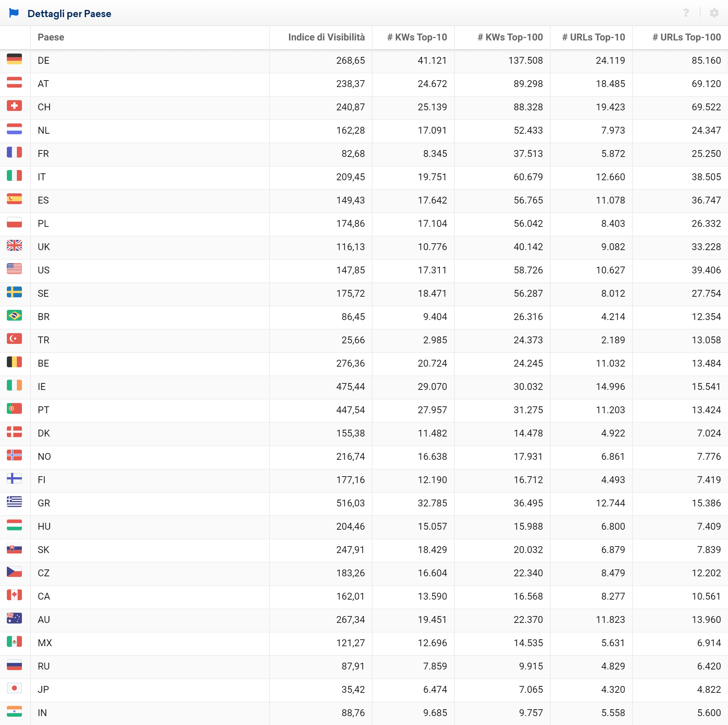Click visibility value 121,27 for MX
The image size is (728, 725).
click(350, 643)
